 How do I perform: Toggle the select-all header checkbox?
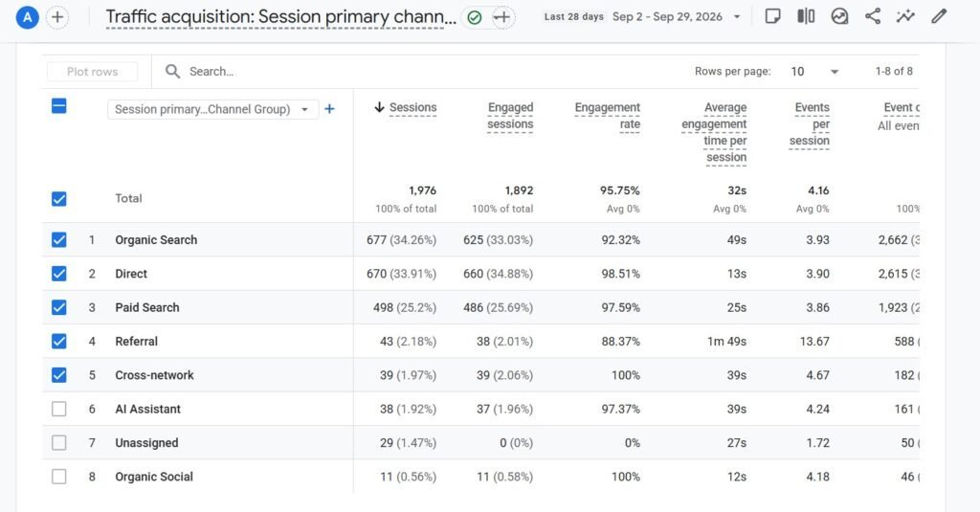pyautogui.click(x=58, y=106)
